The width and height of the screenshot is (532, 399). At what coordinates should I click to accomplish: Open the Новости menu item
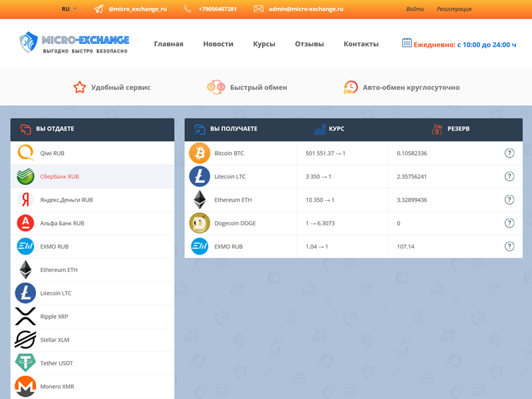(x=218, y=44)
